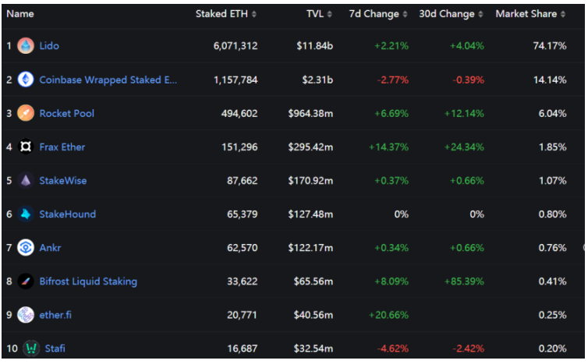Sort by TVL arrow icon
588x364 pixels.
pos(329,14)
